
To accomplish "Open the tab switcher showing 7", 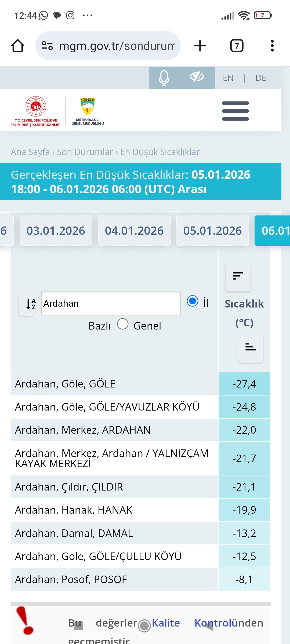I will click(237, 46).
